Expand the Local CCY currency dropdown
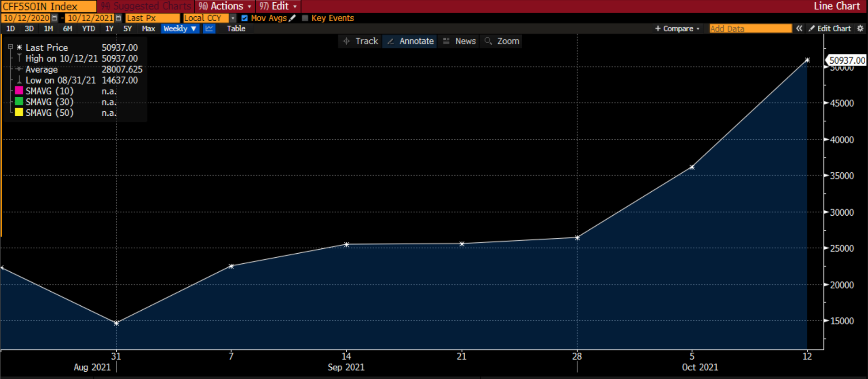Image resolution: width=868 pixels, height=379 pixels. (x=233, y=18)
